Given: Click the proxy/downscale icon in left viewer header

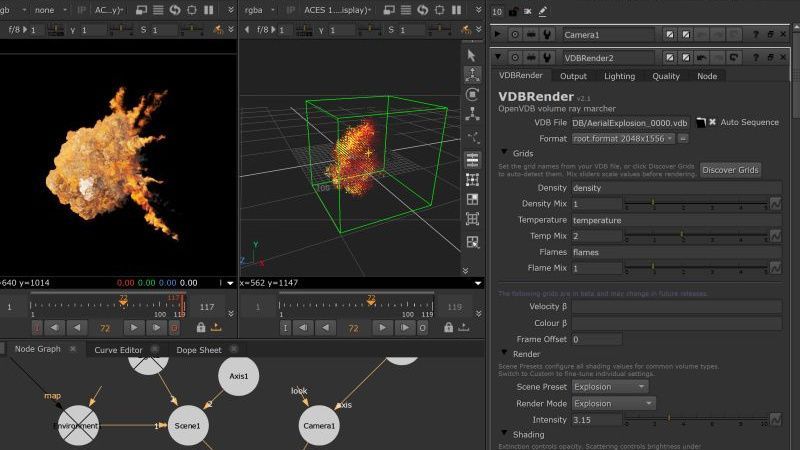Looking at the screenshot, I should point(141,10).
